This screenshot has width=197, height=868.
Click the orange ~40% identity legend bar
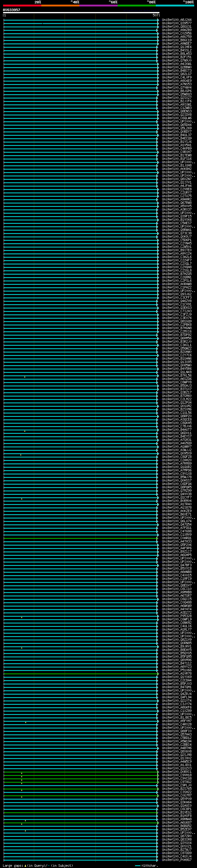click(60, 6)
